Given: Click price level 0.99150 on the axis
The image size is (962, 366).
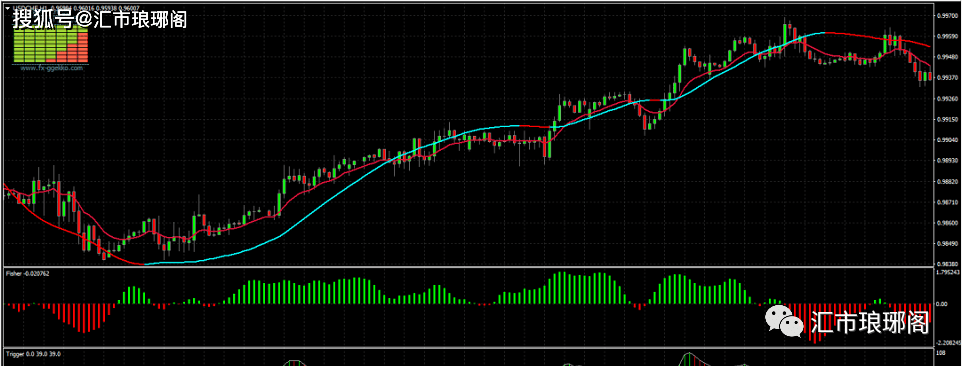Looking at the screenshot, I should point(947,120).
